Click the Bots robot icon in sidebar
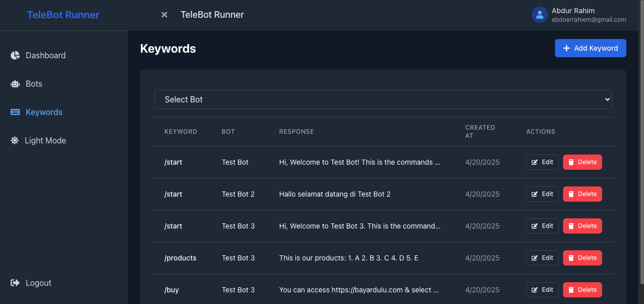 (x=15, y=84)
